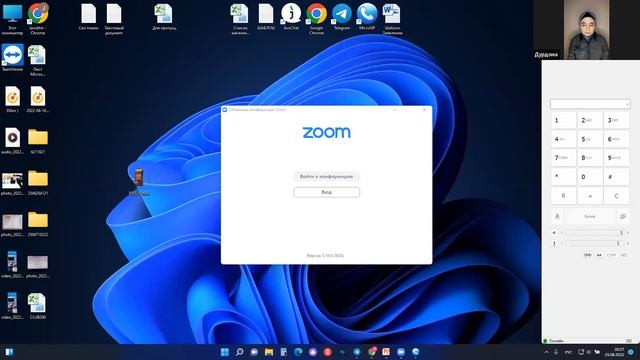Open the MicroSIP desktop shortcut
640x360 pixels.
click(x=367, y=17)
